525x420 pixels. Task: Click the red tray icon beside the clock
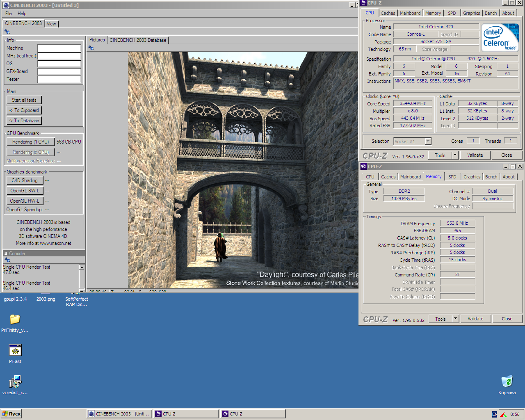click(503, 414)
